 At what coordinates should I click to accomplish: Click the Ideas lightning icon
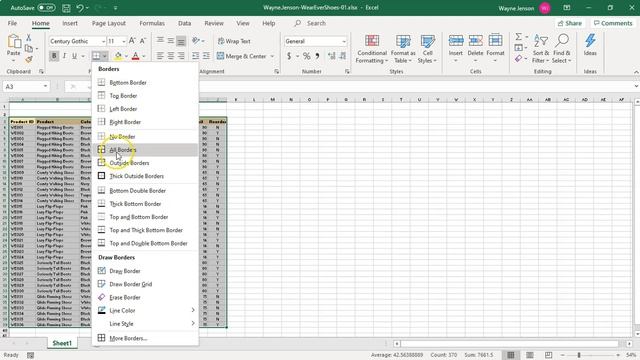coord(590,41)
